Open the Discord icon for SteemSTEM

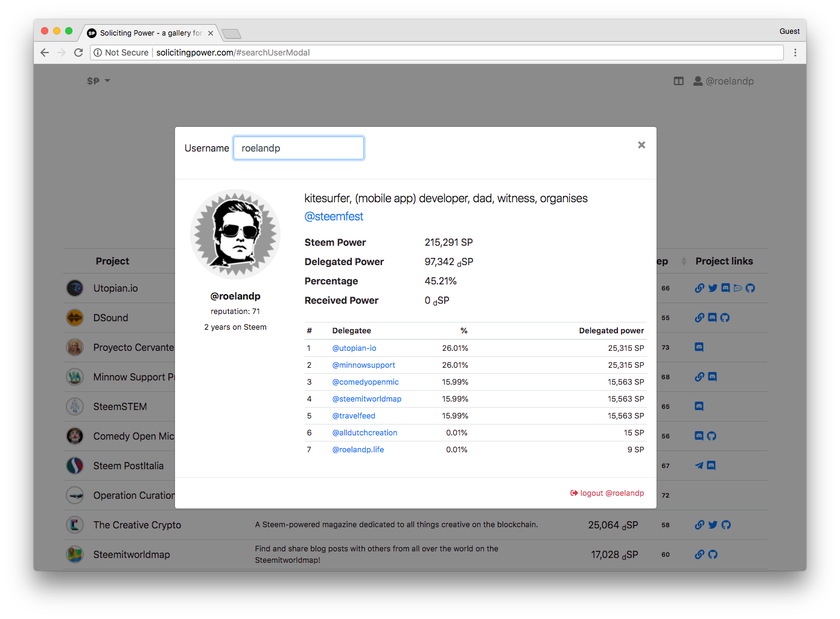[x=699, y=406]
